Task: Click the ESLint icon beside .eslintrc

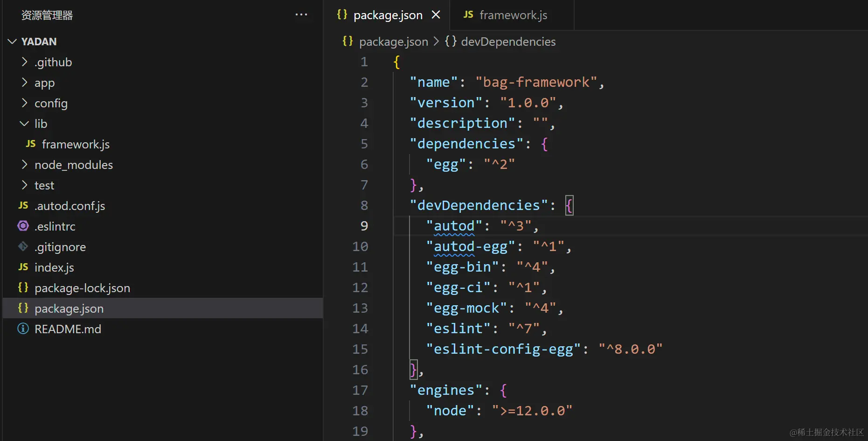Action: [23, 226]
